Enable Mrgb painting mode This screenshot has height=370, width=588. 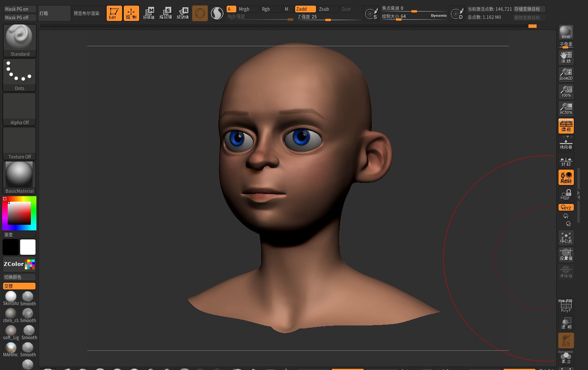click(x=248, y=9)
